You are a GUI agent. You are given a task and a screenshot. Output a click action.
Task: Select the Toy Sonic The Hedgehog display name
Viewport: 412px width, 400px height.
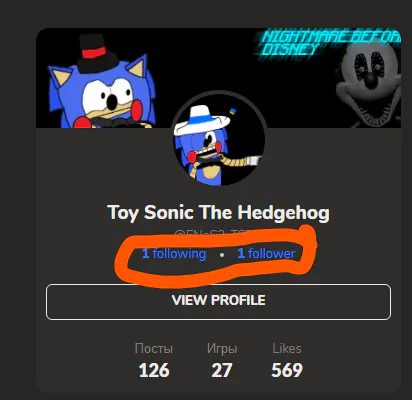click(218, 212)
